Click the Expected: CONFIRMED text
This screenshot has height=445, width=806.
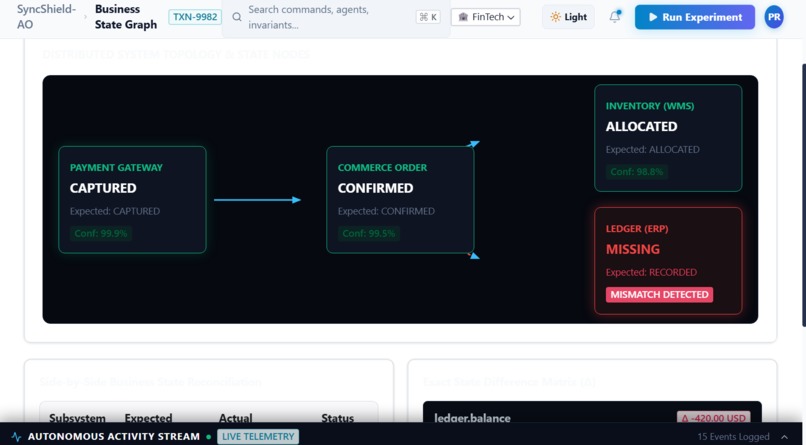(386, 211)
